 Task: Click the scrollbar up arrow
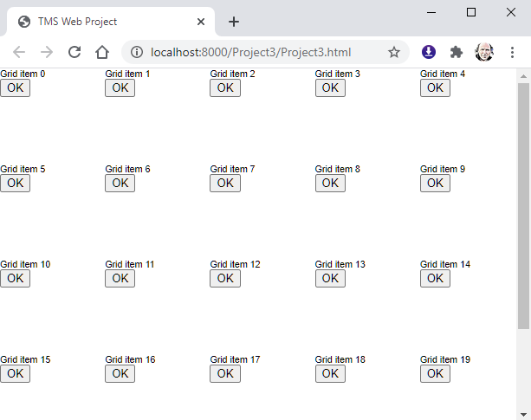pyautogui.click(x=523, y=76)
